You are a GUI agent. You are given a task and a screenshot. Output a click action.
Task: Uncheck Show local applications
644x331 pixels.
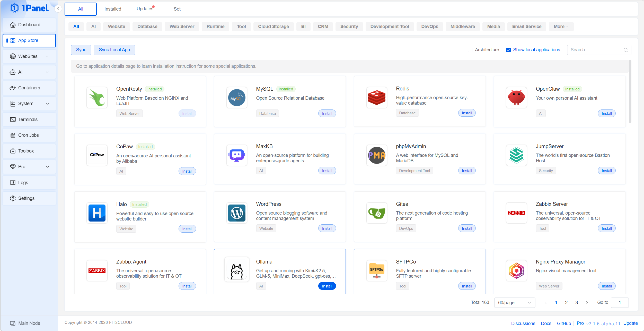(x=508, y=50)
